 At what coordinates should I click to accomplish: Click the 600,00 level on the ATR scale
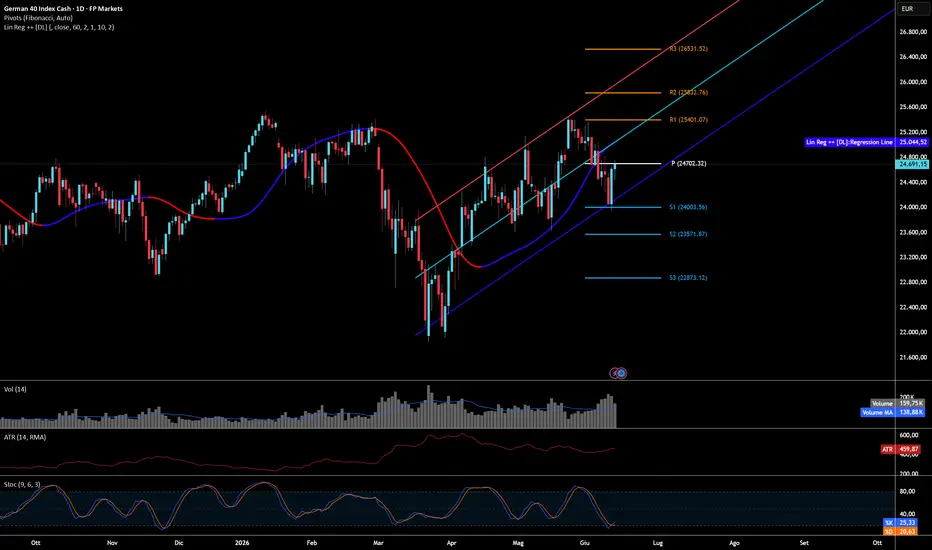[x=909, y=436]
